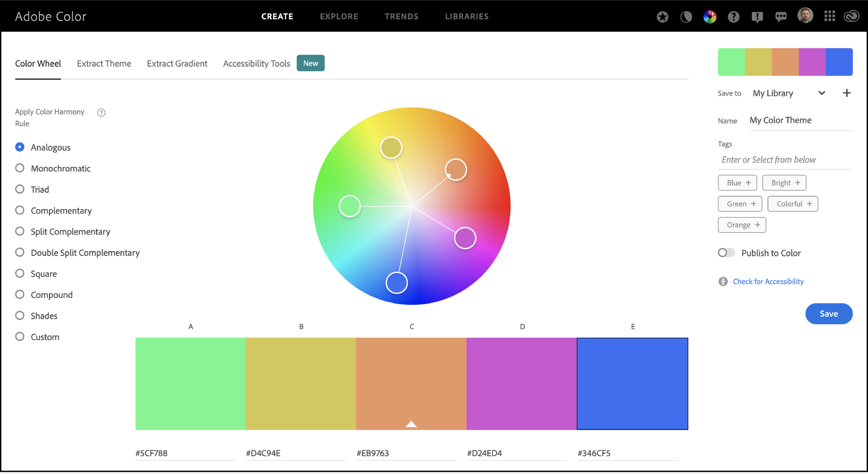Add a new library with plus button

pos(846,93)
